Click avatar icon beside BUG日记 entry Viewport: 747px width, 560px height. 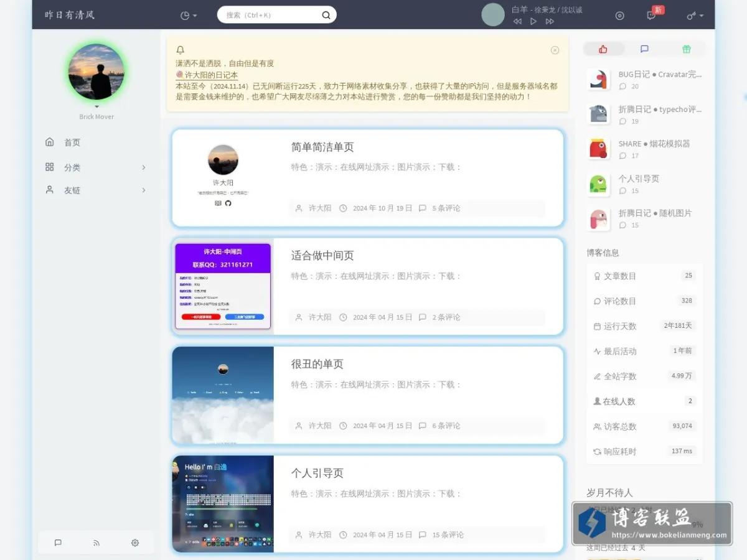click(x=598, y=80)
